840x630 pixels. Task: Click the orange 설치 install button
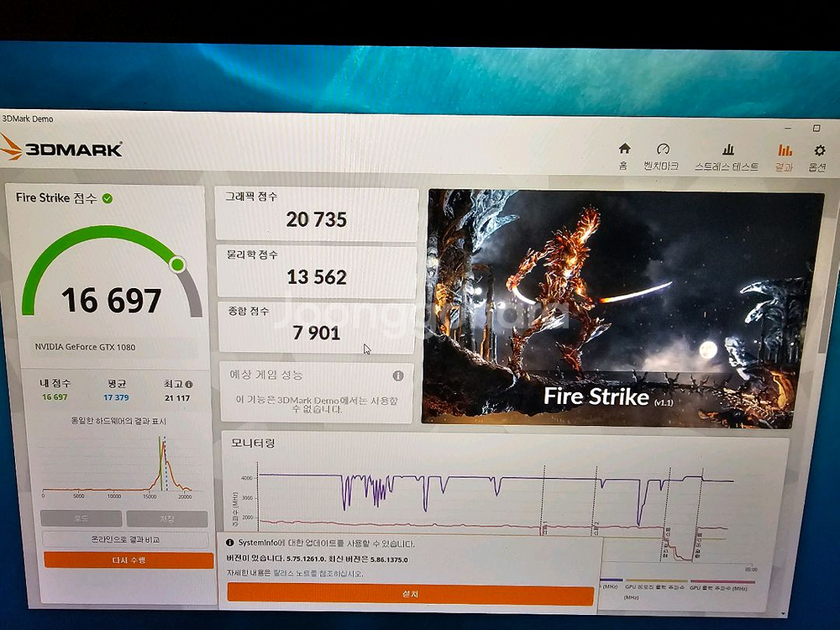tap(411, 594)
